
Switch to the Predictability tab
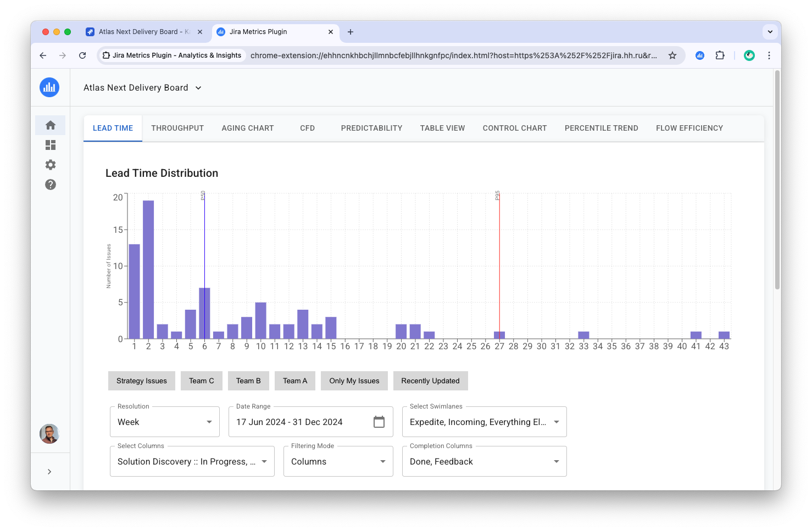pos(372,128)
